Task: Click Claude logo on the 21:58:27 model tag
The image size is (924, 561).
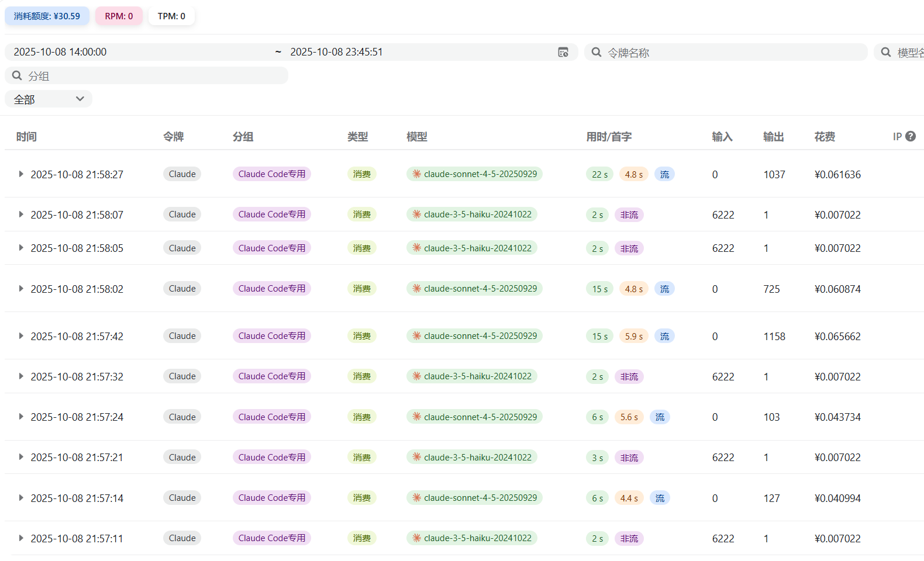Action: point(417,174)
